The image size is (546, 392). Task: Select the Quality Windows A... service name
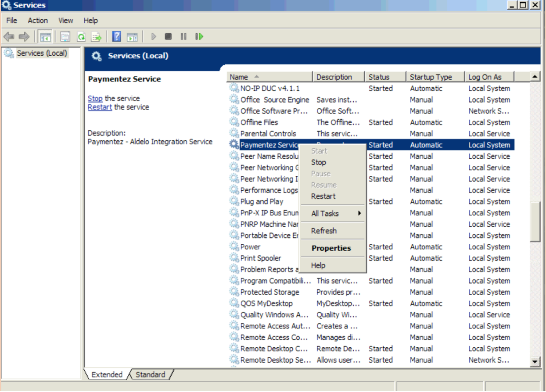click(274, 315)
